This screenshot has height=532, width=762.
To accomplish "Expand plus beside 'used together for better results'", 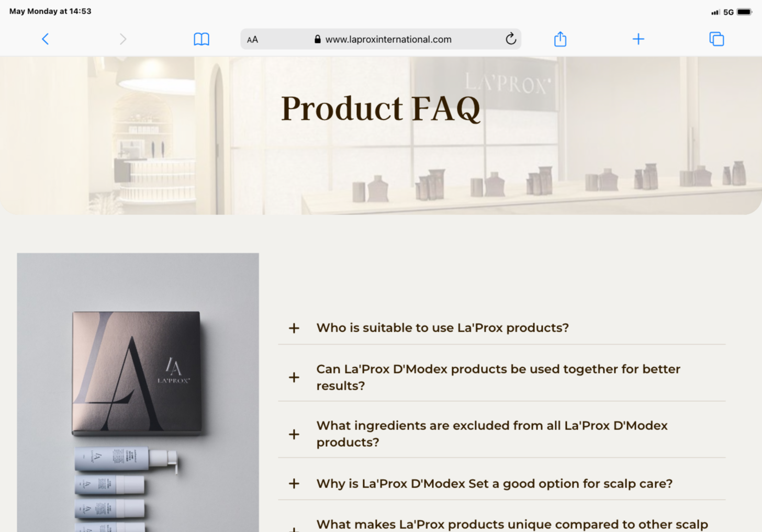I will pyautogui.click(x=294, y=377).
